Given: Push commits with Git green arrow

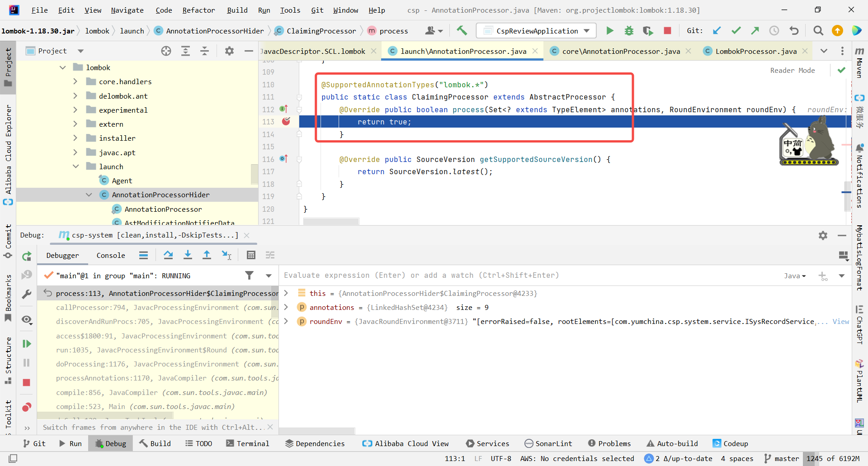Looking at the screenshot, I should (755, 30).
